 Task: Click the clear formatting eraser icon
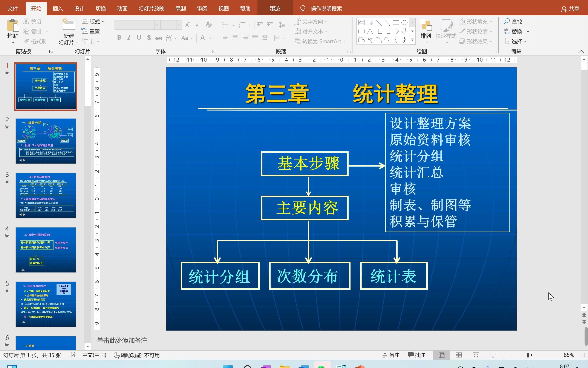coord(209,25)
